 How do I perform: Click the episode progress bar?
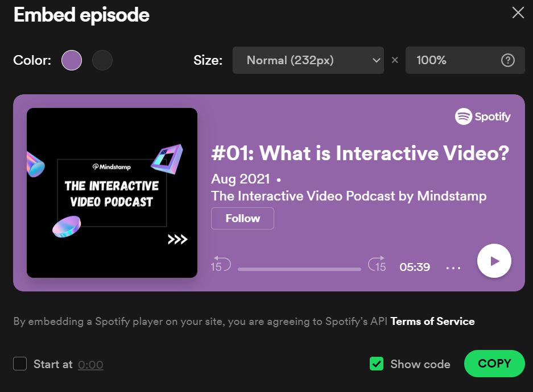click(299, 269)
